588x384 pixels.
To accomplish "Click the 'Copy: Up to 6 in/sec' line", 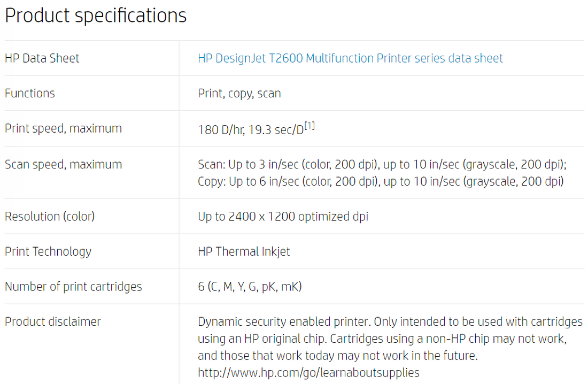I will (380, 181).
